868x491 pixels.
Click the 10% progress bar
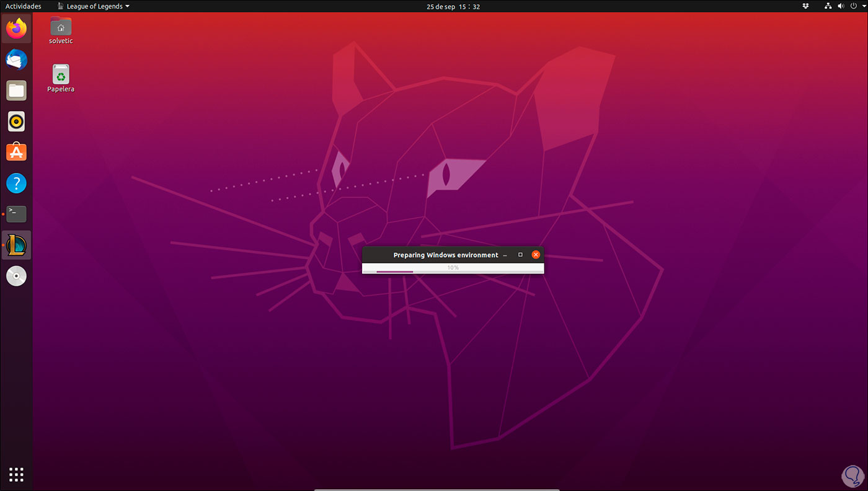(453, 270)
